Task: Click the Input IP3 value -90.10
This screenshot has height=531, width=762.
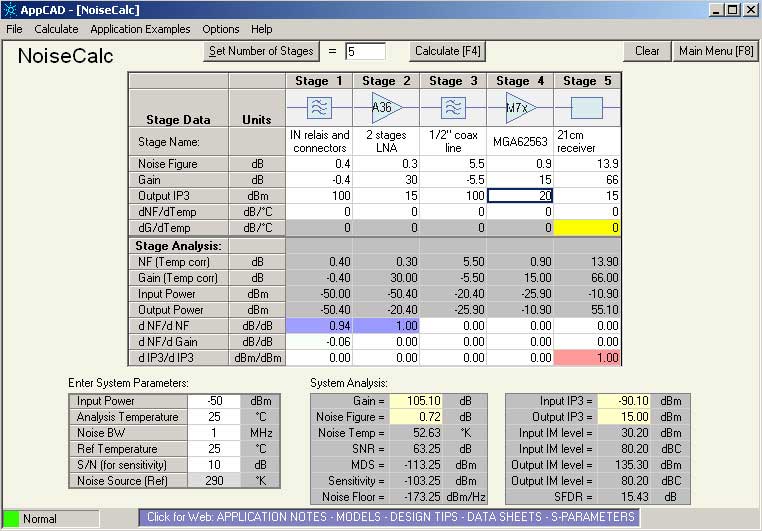Action: click(x=623, y=401)
